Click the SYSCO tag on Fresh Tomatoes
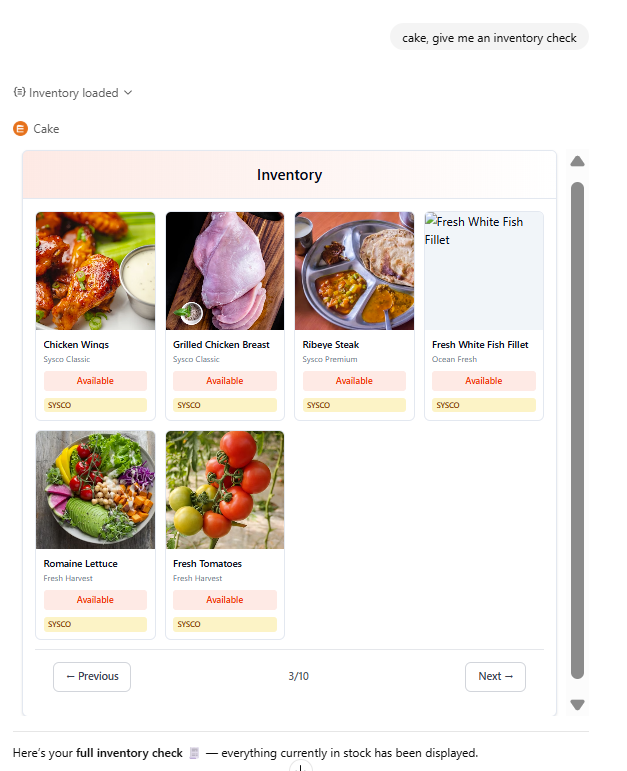627x771 pixels. 225,624
